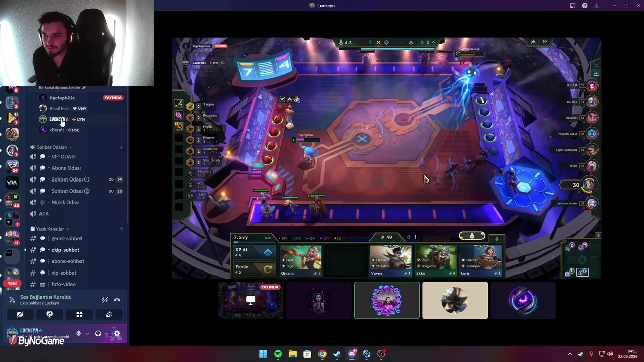Viewport: 644px width, 362px height.
Task: Select the highlighted speaking participant tile
Action: click(x=386, y=300)
